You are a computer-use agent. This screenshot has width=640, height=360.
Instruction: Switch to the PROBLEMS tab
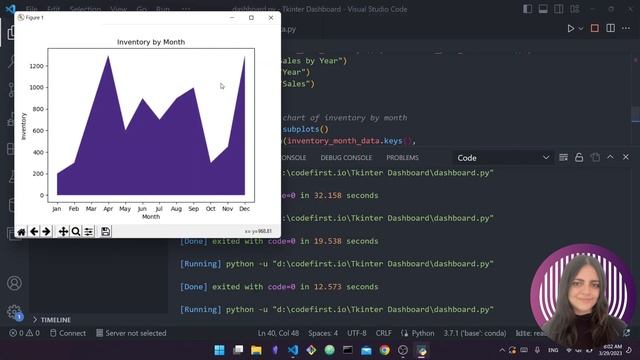coord(402,158)
